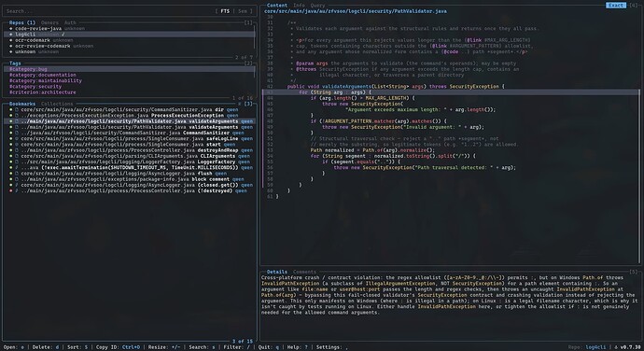The width and height of the screenshot is (644, 351).
Task: Select the Content tab in the viewer
Action: [x=277, y=6]
